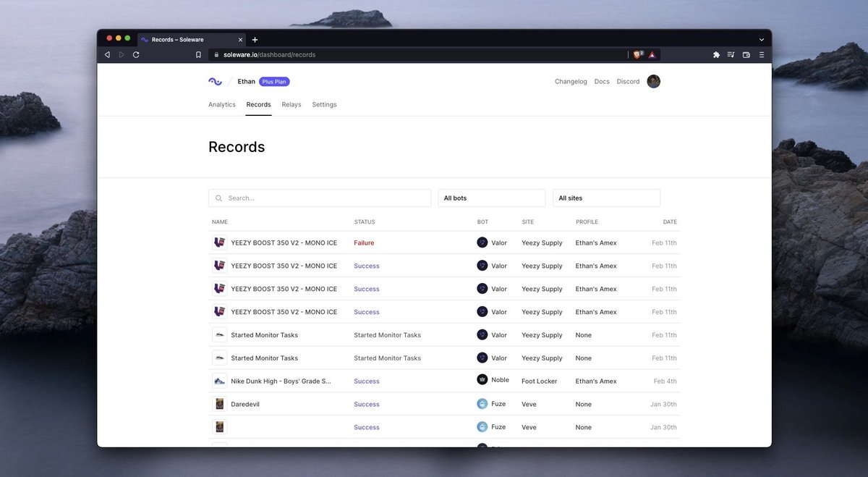
Task: Reload the page
Action: (136, 54)
